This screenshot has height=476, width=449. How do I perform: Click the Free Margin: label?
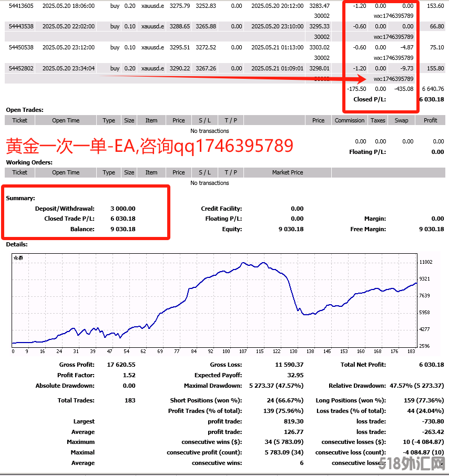tap(368, 229)
